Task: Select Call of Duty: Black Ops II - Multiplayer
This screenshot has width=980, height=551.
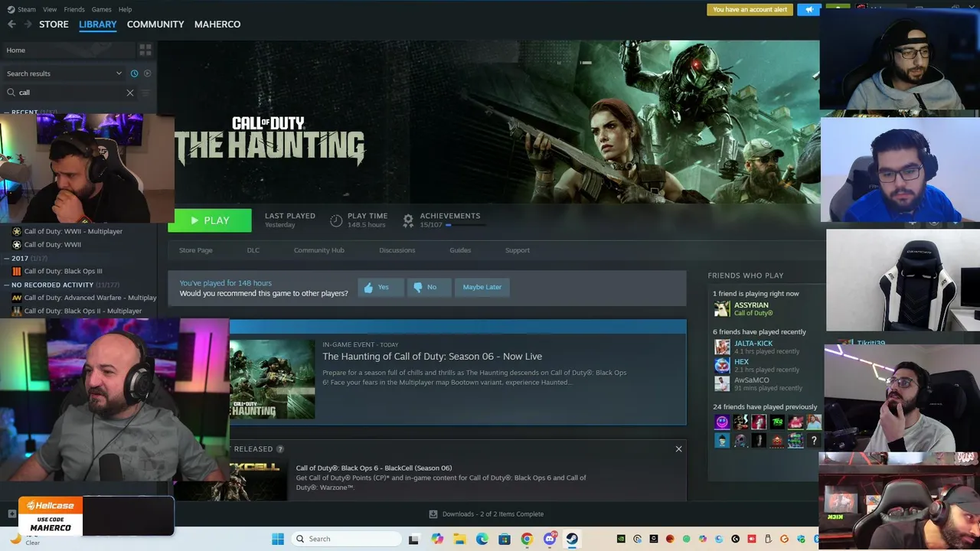Action: click(83, 311)
